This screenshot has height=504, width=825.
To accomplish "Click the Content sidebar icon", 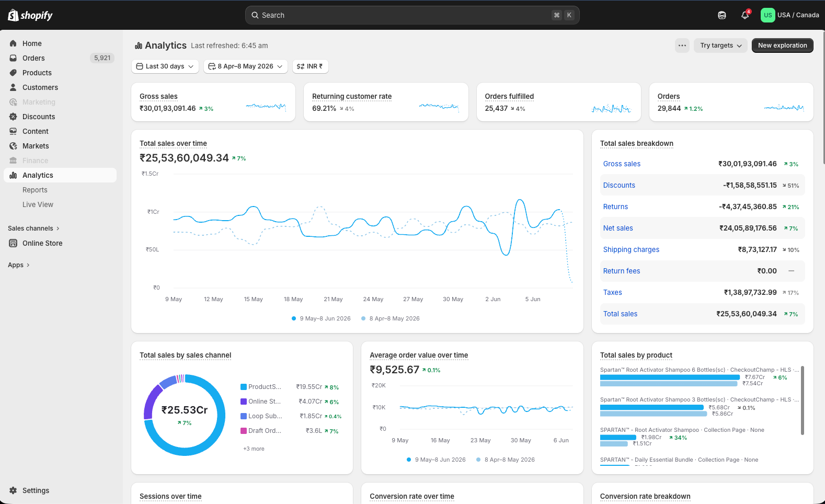I will [13, 131].
